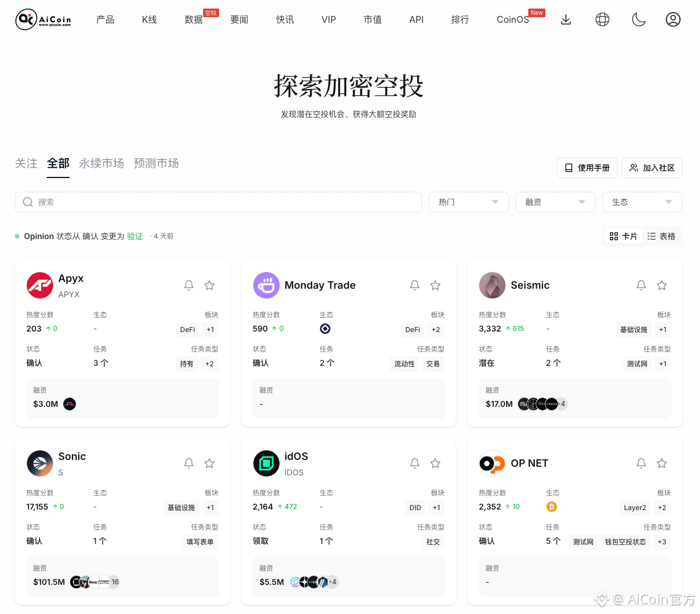Open the 使用手册 user manual

click(586, 168)
